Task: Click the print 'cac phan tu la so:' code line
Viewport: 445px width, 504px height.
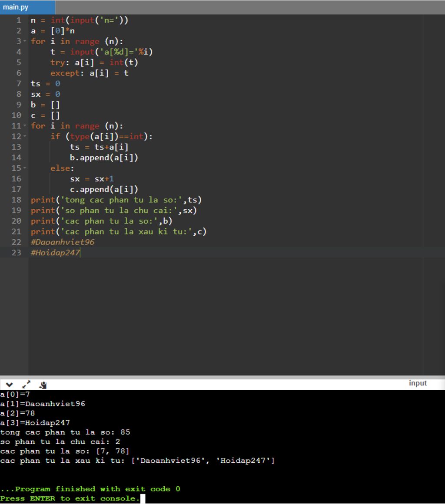Action: (102, 221)
